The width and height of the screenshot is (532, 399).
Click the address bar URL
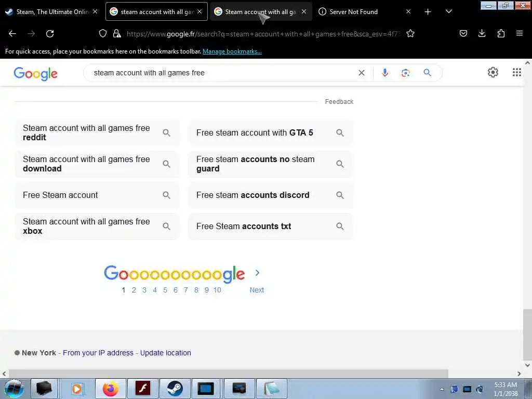263,34
